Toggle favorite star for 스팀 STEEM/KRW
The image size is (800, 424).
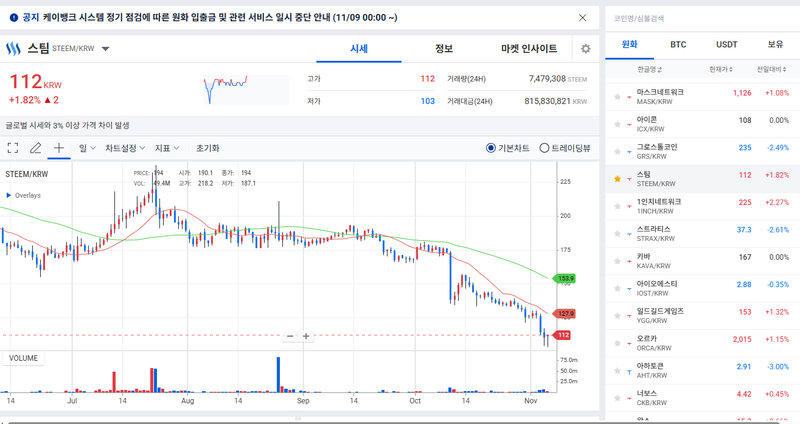617,178
